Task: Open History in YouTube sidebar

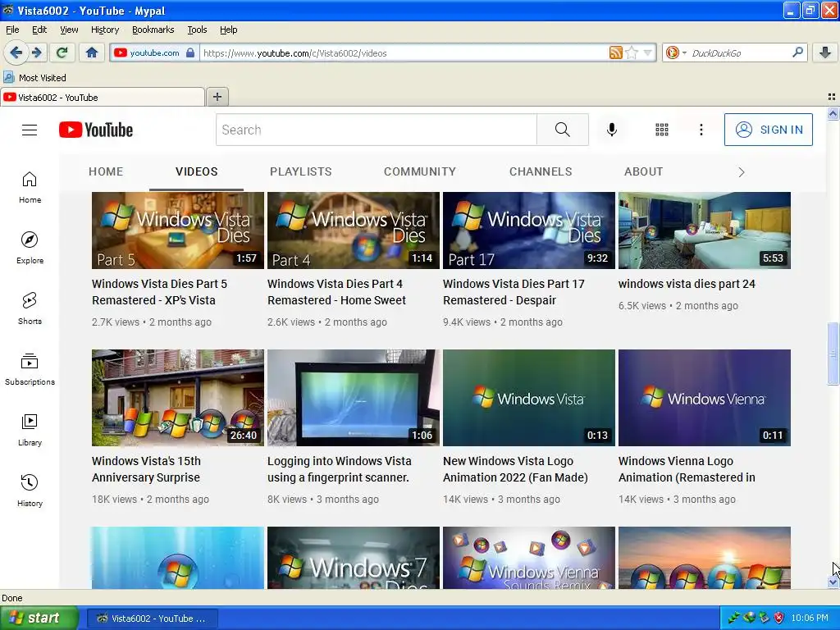Action: 30,491
